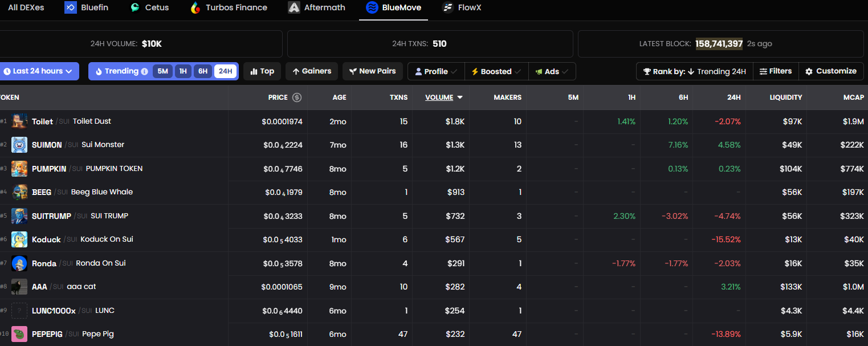The height and width of the screenshot is (346, 868).
Task: Open the Last 24 hours dropdown
Action: click(x=39, y=71)
